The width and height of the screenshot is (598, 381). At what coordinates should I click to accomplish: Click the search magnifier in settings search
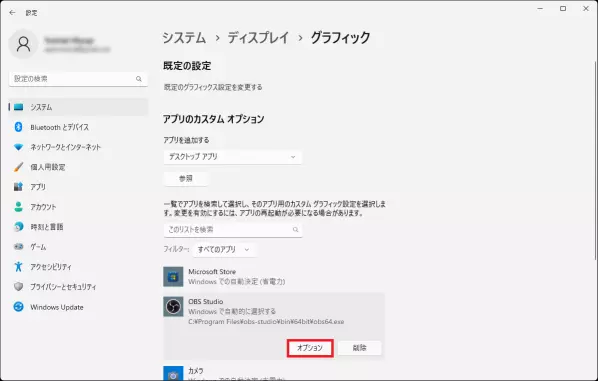tap(139, 79)
